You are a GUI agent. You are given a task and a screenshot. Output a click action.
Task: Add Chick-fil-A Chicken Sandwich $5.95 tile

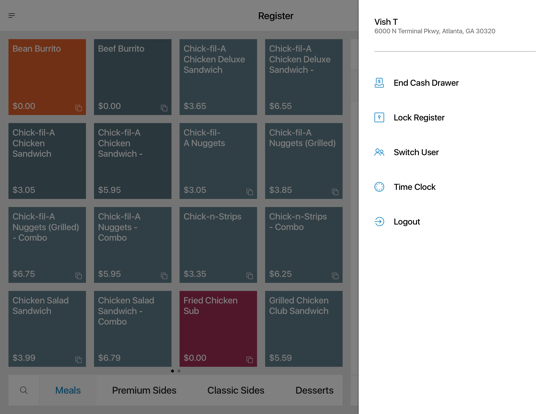(133, 161)
